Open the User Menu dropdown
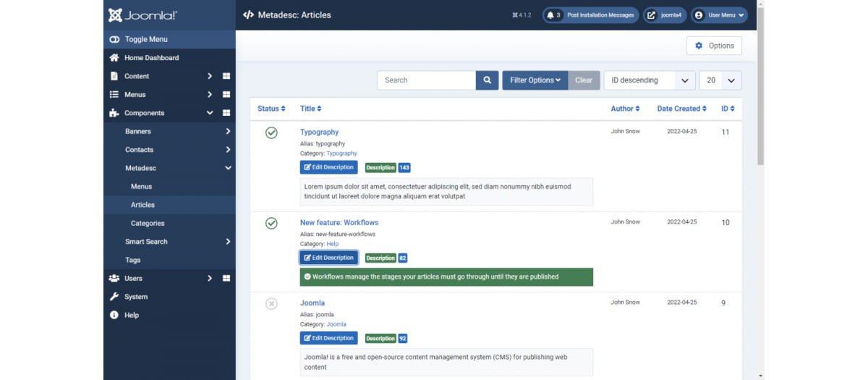The width and height of the screenshot is (868, 380). click(x=719, y=15)
